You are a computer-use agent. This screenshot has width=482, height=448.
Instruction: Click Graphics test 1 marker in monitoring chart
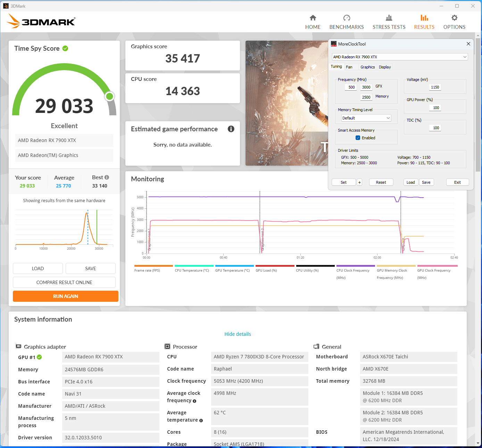click(149, 240)
